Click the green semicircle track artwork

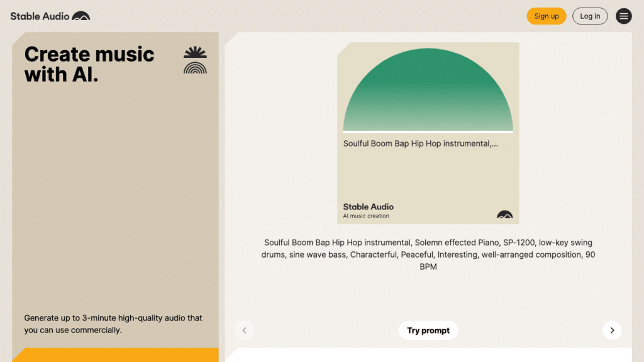[428, 91]
